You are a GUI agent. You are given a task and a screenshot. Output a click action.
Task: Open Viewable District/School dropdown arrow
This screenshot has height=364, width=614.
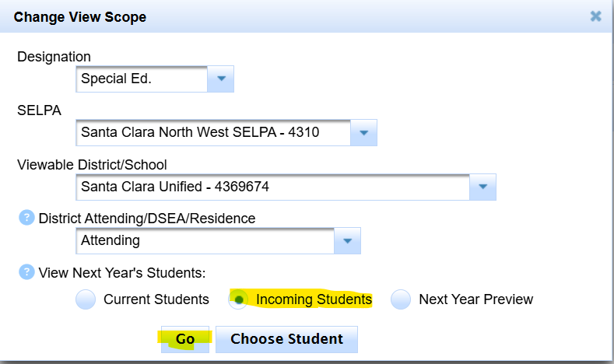pos(482,187)
